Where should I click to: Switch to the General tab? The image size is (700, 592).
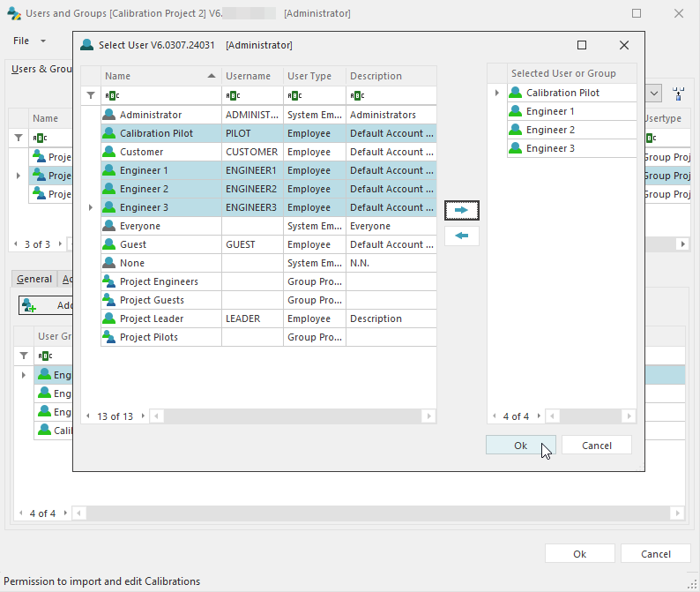click(34, 279)
